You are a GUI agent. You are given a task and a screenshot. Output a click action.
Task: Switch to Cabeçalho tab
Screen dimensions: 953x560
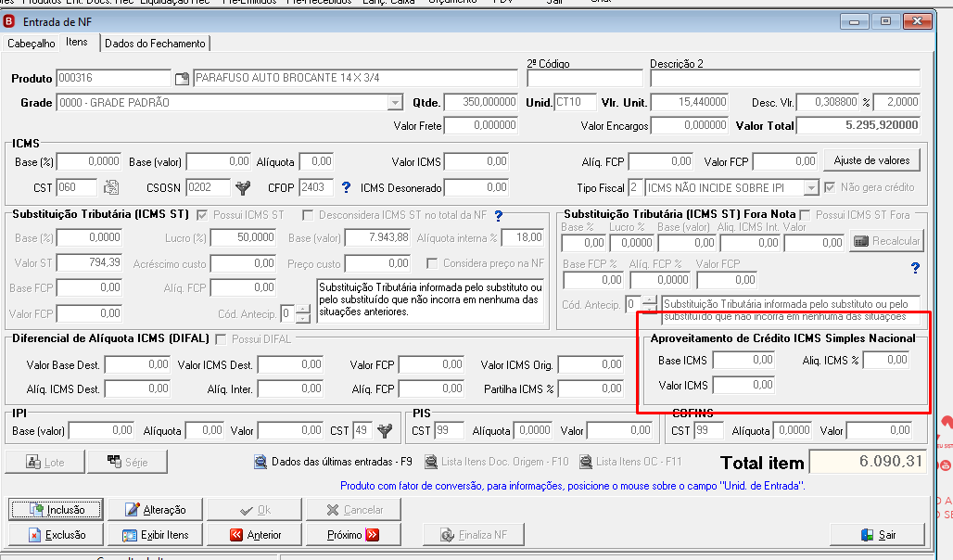(x=31, y=44)
